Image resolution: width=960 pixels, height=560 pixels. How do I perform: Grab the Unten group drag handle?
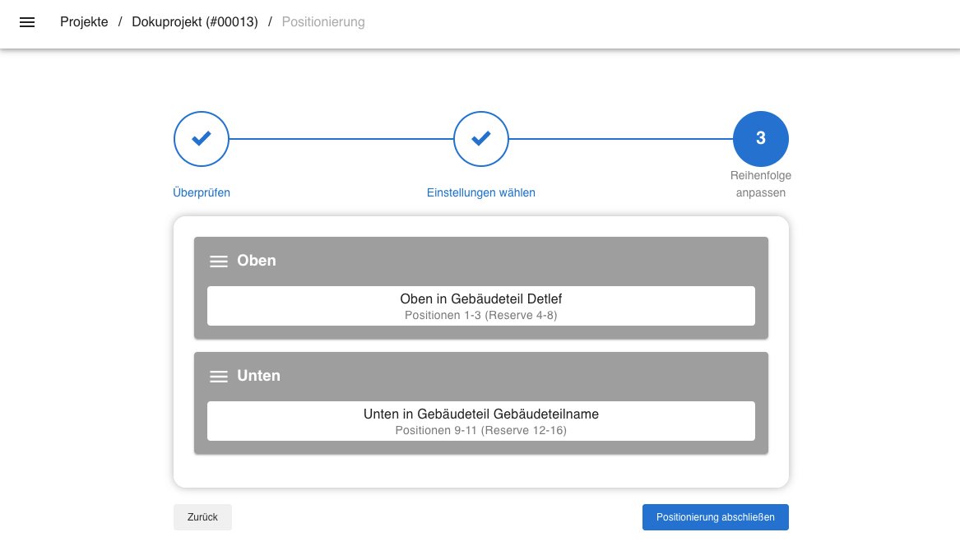219,376
